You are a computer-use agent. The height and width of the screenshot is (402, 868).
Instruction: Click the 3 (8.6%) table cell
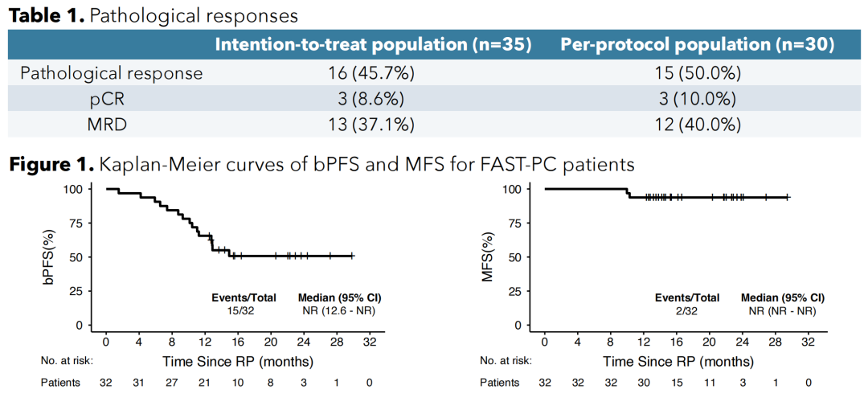pyautogui.click(x=373, y=99)
